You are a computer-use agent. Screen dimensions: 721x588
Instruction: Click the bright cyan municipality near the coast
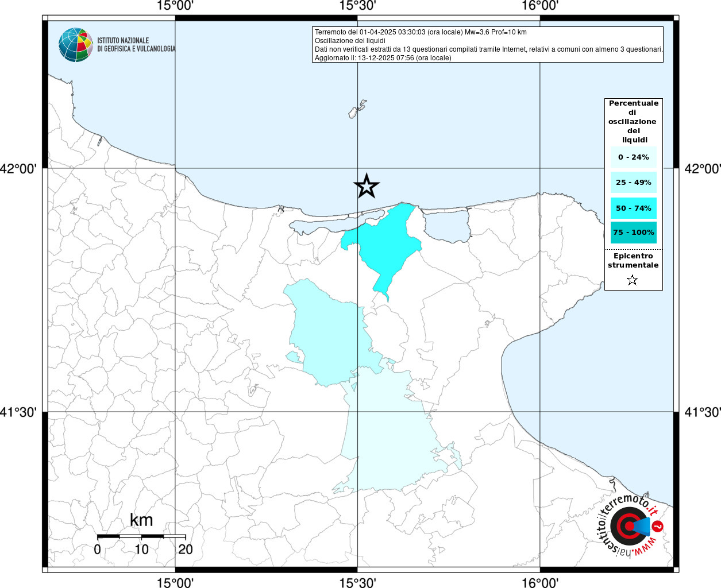coord(386,244)
